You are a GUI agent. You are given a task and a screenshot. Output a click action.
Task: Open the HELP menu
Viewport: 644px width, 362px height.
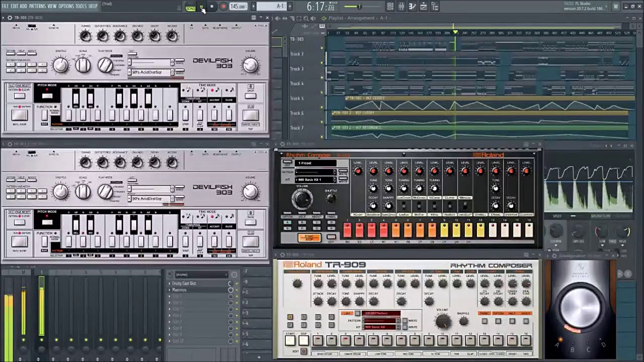pos(93,6)
